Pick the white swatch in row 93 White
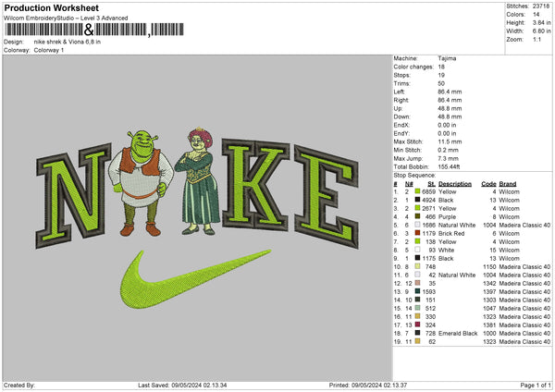The image size is (555, 392). point(417,250)
